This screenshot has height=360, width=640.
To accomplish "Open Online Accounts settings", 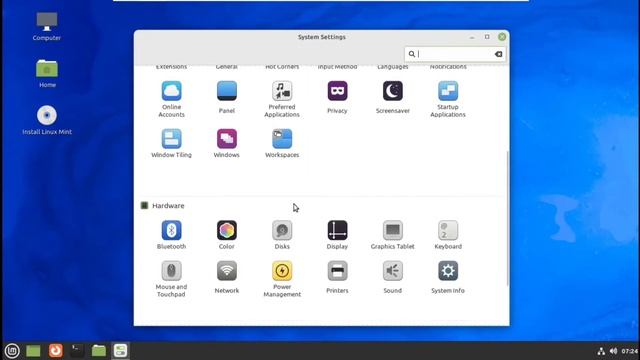I will click(171, 99).
